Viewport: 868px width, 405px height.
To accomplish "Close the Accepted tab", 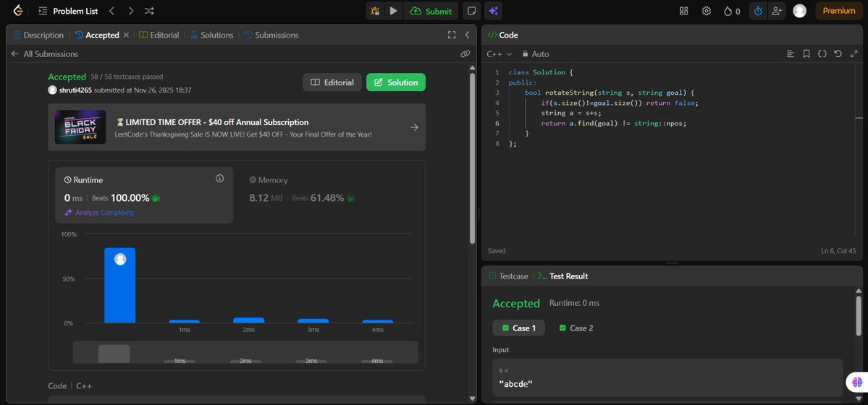I will coord(126,35).
